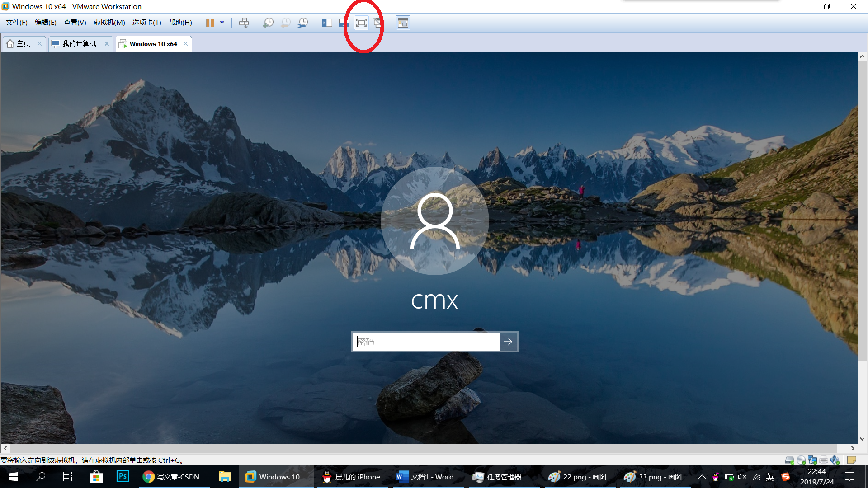Click the vertical scrollbar up arrow
The height and width of the screenshot is (488, 868).
tap(862, 56)
